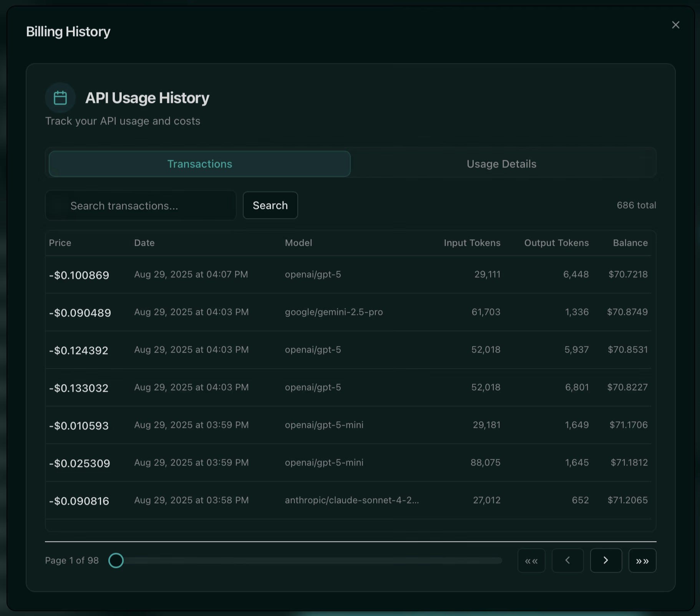The width and height of the screenshot is (700, 616).
Task: Click the Date column header
Action: (144, 243)
